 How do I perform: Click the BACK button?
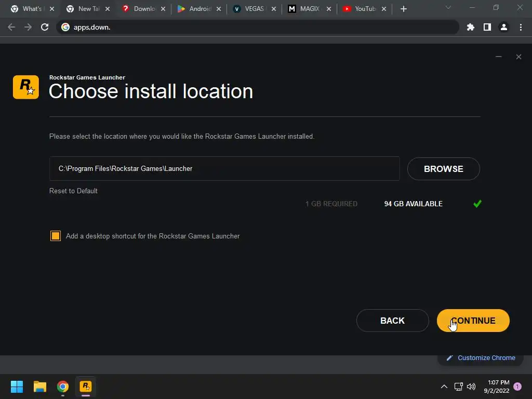[393, 320]
